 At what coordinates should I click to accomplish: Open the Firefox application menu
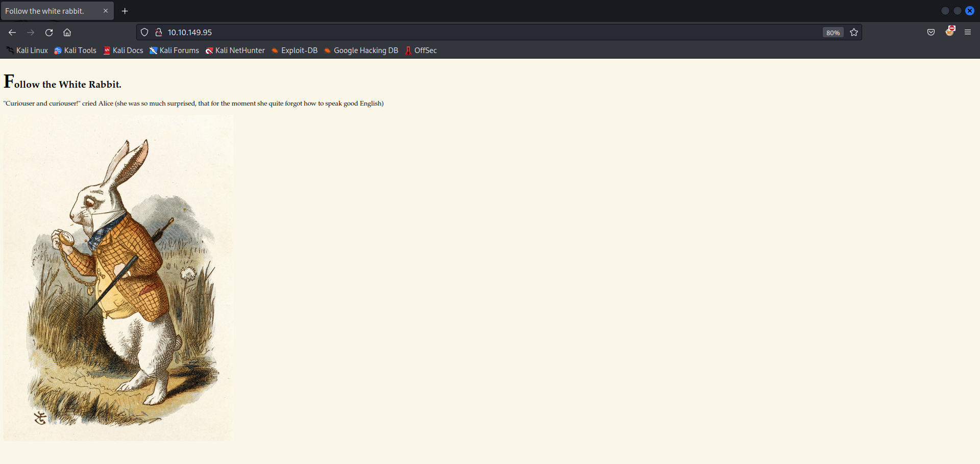point(968,32)
